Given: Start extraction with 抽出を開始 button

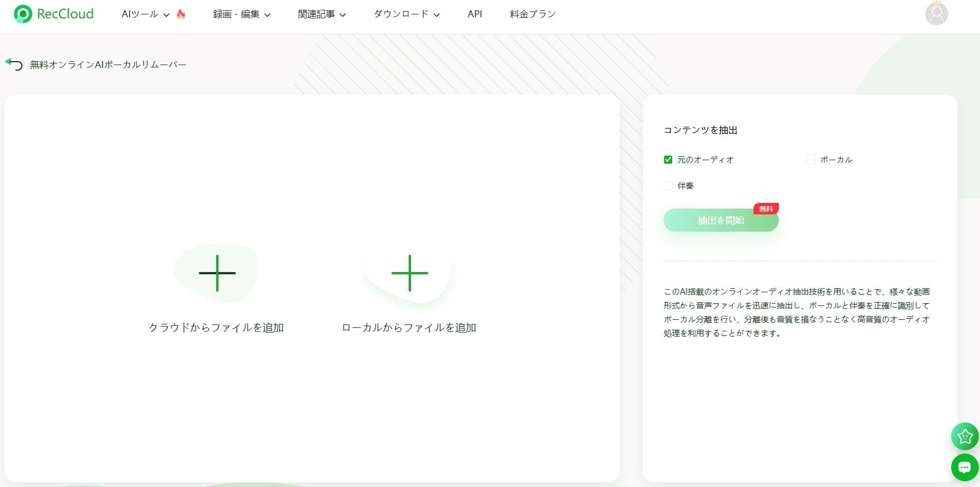Looking at the screenshot, I should pyautogui.click(x=721, y=220).
